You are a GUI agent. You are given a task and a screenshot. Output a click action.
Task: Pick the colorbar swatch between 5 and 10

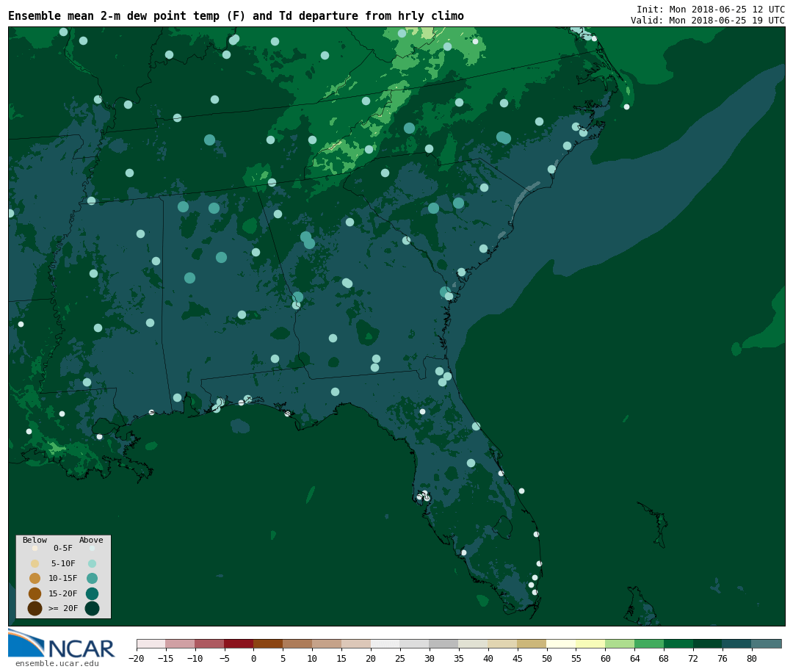pos(298,643)
